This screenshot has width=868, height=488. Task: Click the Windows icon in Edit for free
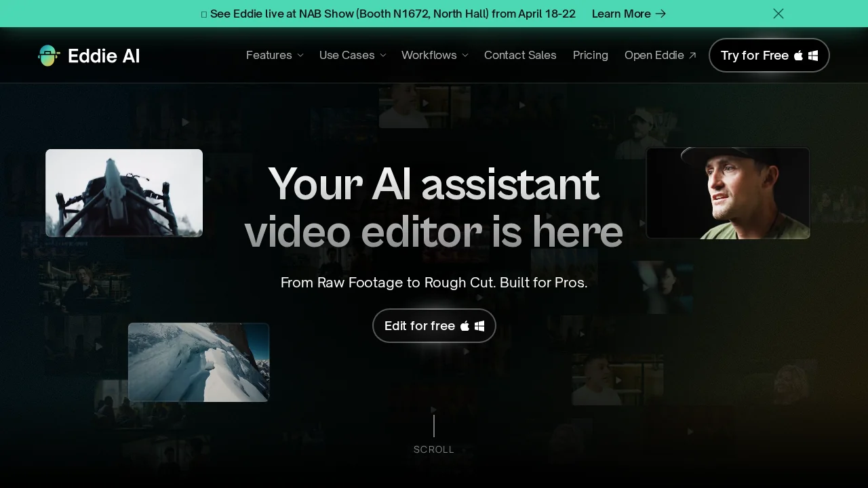coord(479,326)
